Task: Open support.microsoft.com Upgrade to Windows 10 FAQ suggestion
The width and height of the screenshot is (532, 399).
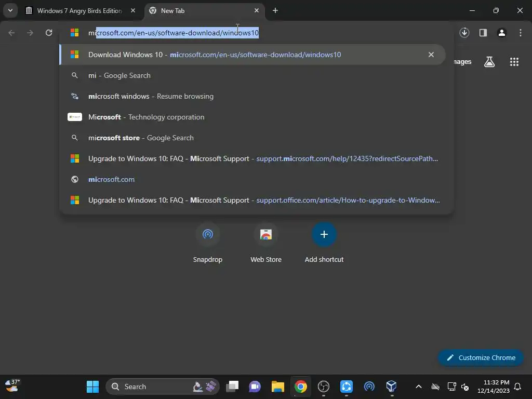Action: point(252,158)
